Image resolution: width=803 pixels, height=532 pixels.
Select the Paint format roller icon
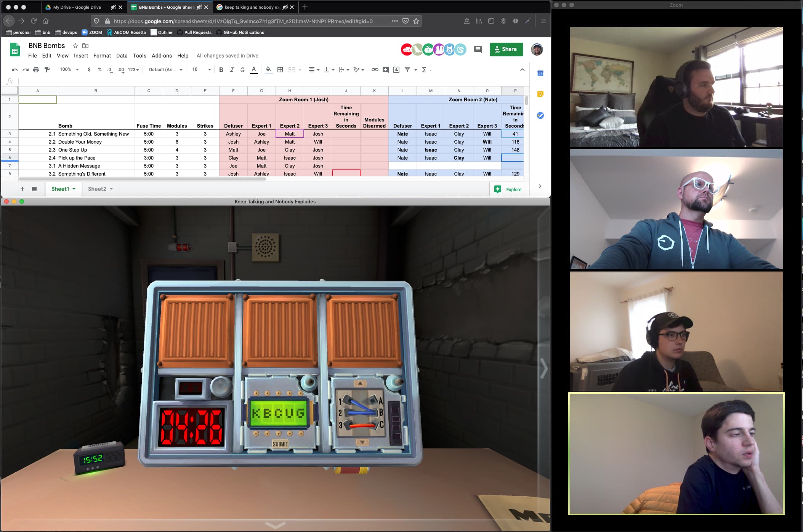pyautogui.click(x=47, y=70)
